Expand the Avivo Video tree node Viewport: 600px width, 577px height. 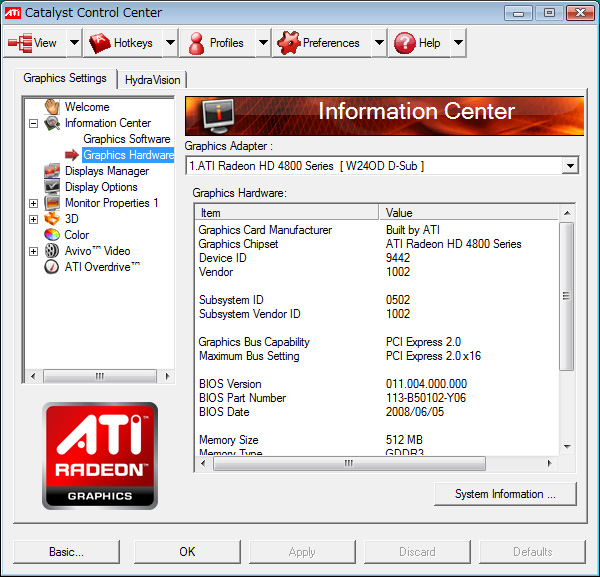(x=34, y=251)
